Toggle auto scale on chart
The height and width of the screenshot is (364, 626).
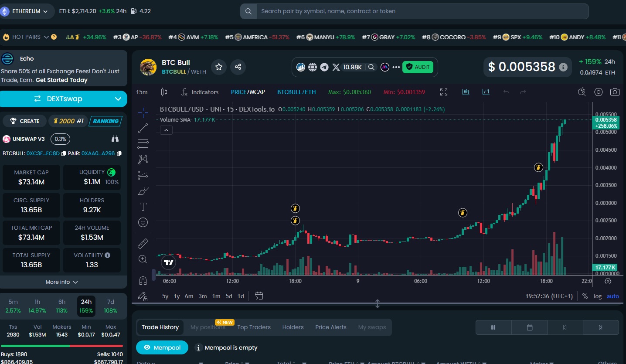pyautogui.click(x=612, y=296)
